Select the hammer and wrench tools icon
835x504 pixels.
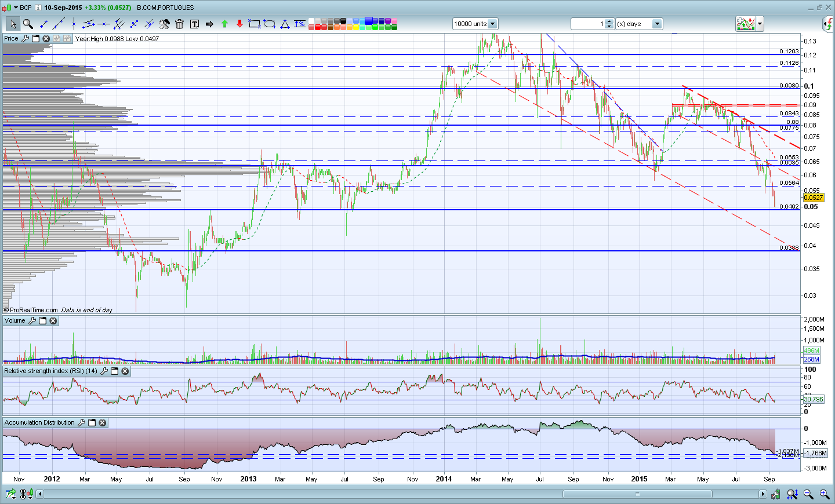[x=164, y=24]
